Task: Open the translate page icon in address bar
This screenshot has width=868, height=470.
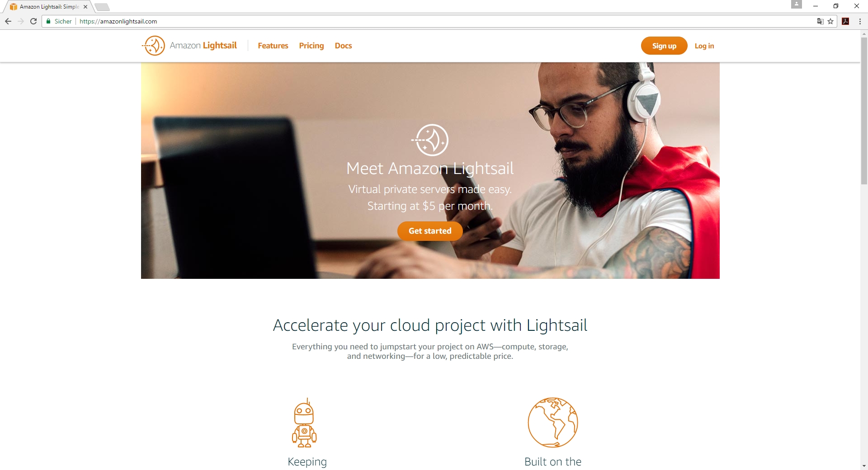Action: click(820, 21)
